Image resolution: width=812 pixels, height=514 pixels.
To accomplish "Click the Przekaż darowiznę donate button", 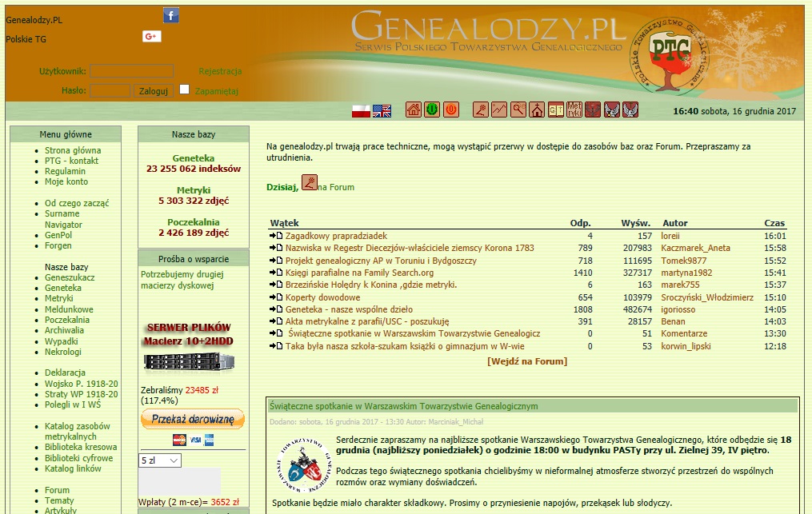I will pos(192,419).
